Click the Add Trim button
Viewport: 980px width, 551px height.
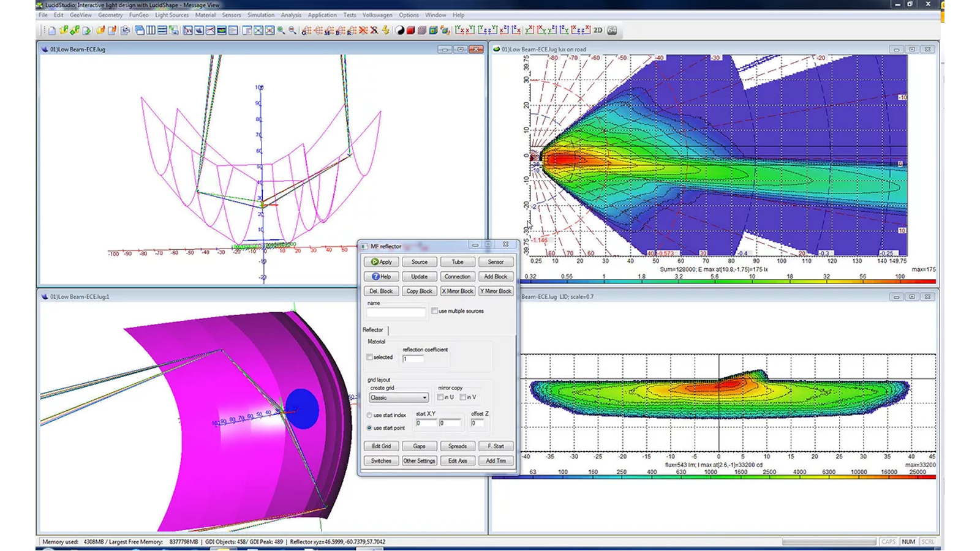pyautogui.click(x=496, y=460)
